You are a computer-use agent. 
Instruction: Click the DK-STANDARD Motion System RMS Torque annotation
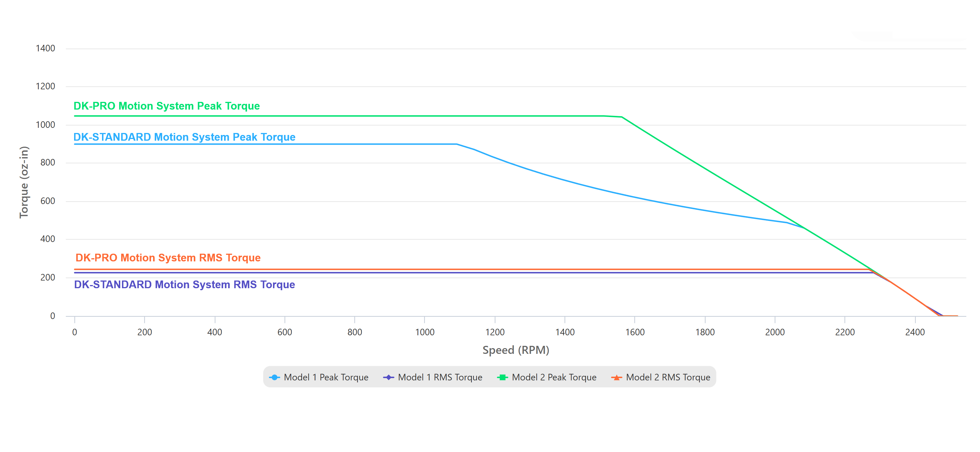click(184, 284)
